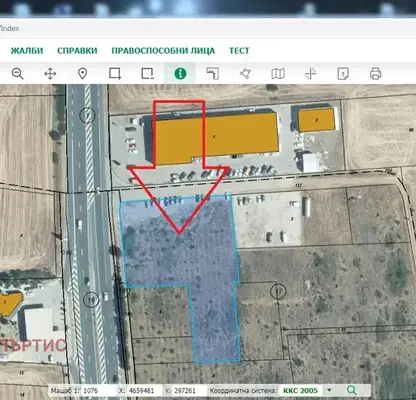The width and height of the screenshot is (416, 400).
Task: Select the angled line measure tool
Action: pyautogui.click(x=212, y=73)
